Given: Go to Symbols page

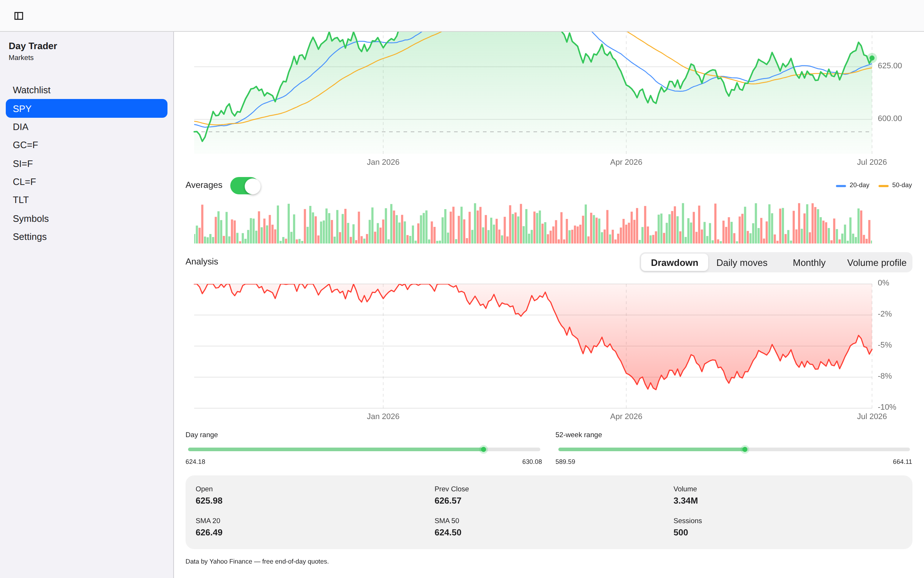Looking at the screenshot, I should (87, 219).
